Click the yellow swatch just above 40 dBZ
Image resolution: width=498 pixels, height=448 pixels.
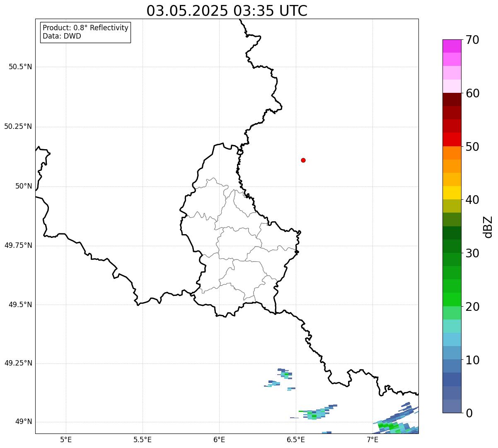452,193
